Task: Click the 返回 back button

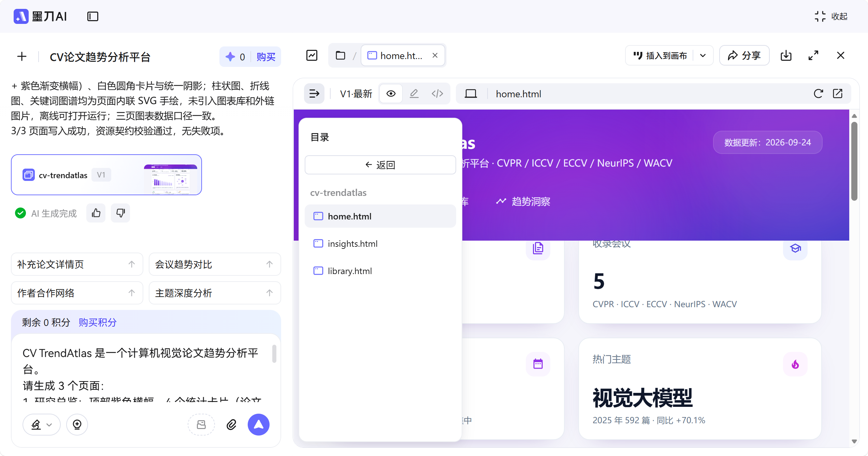Action: (380, 165)
